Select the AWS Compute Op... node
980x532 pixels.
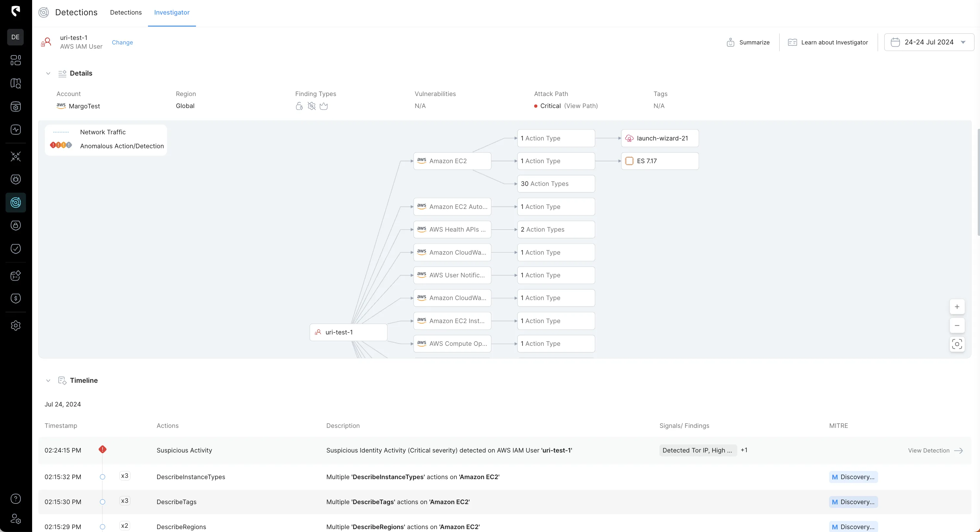[452, 344]
